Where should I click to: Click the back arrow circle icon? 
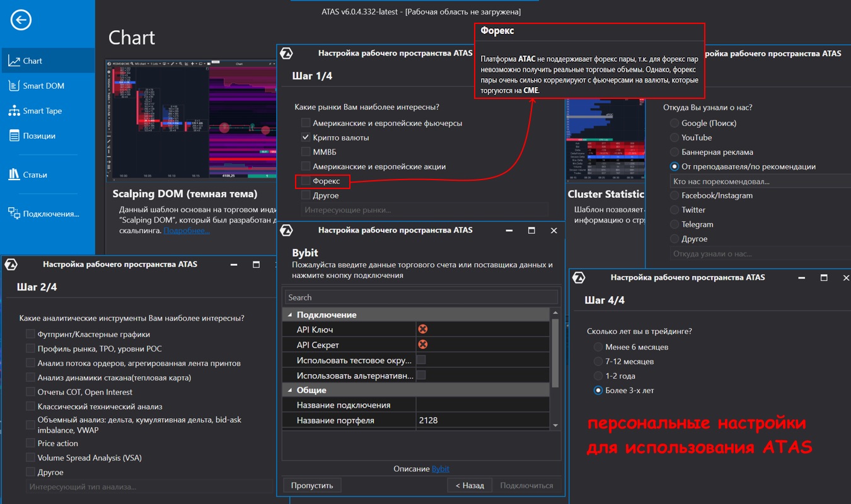click(x=21, y=20)
